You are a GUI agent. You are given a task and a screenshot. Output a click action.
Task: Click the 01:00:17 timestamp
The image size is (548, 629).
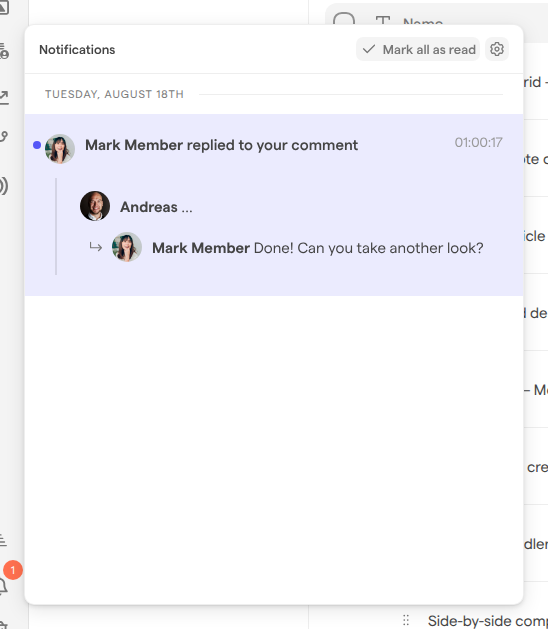point(478,142)
